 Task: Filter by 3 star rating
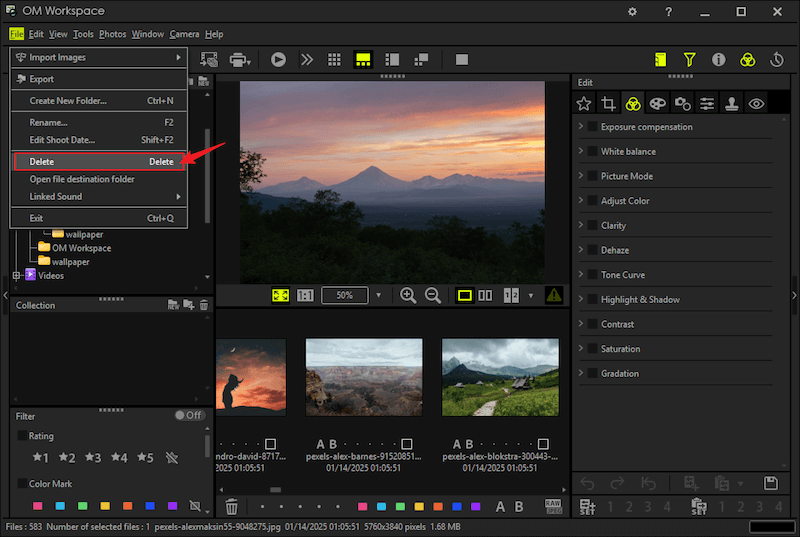coord(93,457)
